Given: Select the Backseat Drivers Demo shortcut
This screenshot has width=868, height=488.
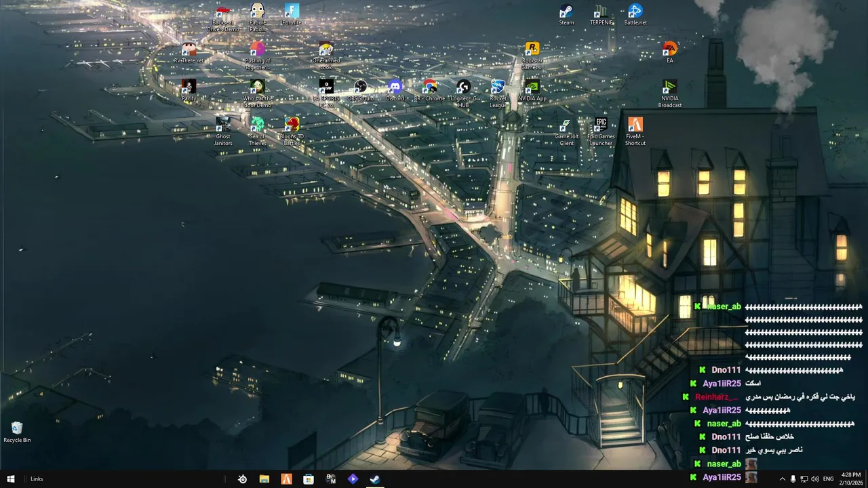Looking at the screenshot, I should 223,18.
